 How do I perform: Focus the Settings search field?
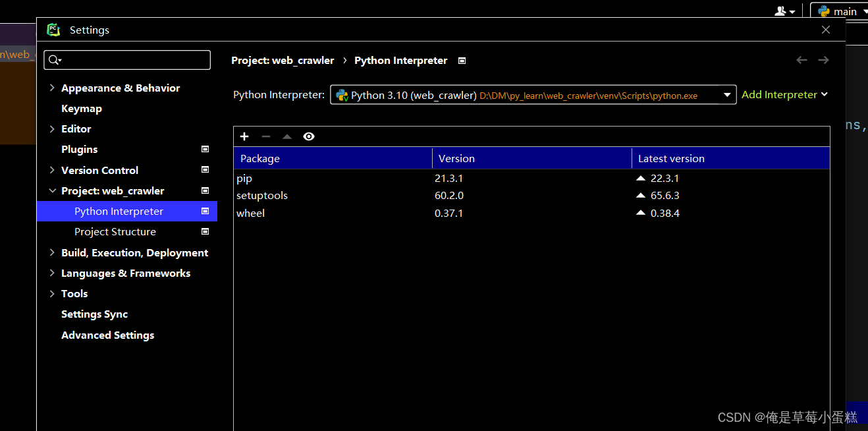tap(127, 60)
